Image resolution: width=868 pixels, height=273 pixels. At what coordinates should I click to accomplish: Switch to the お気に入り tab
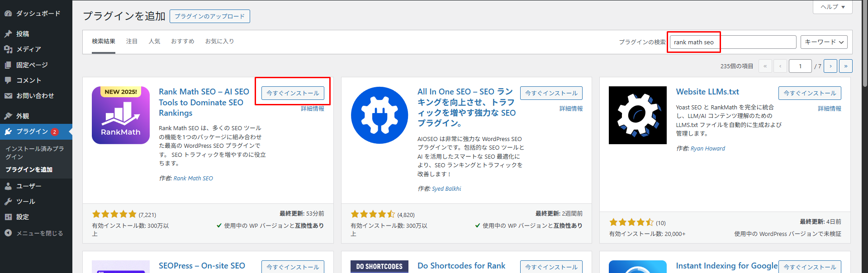tap(219, 42)
